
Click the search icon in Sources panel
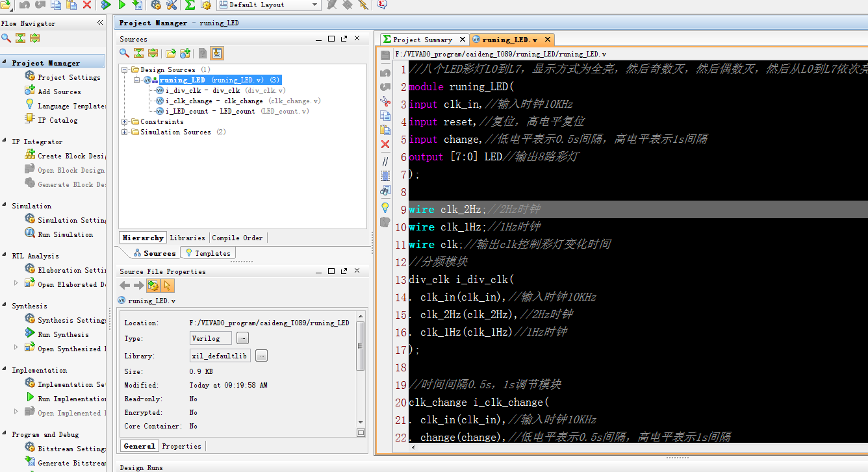pyautogui.click(x=124, y=53)
